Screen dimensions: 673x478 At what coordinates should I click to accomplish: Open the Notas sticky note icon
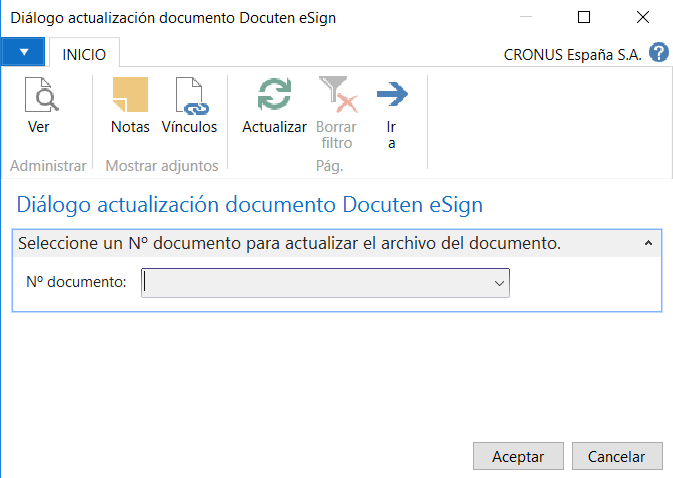point(130,94)
